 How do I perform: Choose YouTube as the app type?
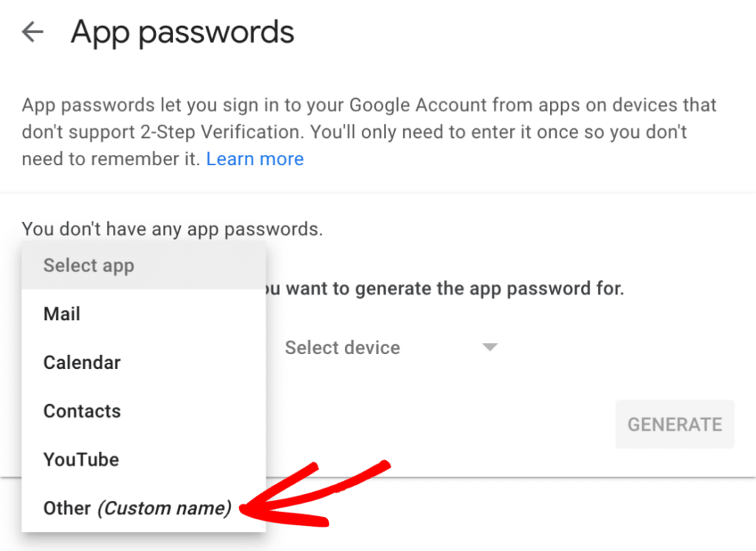point(81,460)
